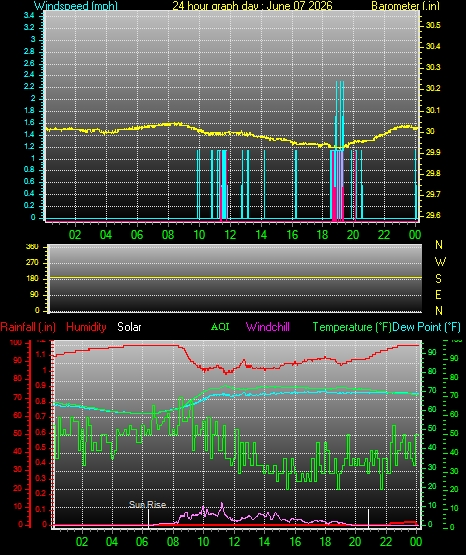Select the 'Rainfall (.in)' legend label
The height and width of the screenshot is (555, 466).
[28, 327]
